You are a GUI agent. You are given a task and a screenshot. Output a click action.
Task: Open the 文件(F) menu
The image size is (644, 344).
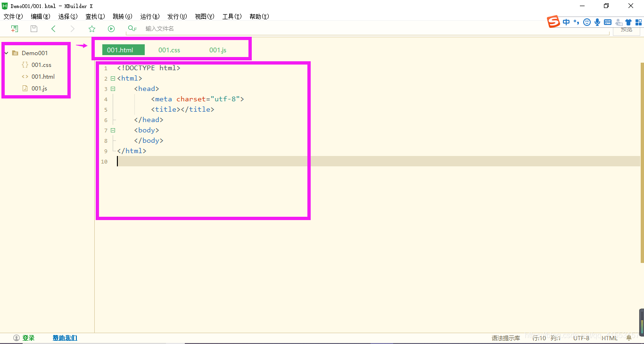[13, 16]
